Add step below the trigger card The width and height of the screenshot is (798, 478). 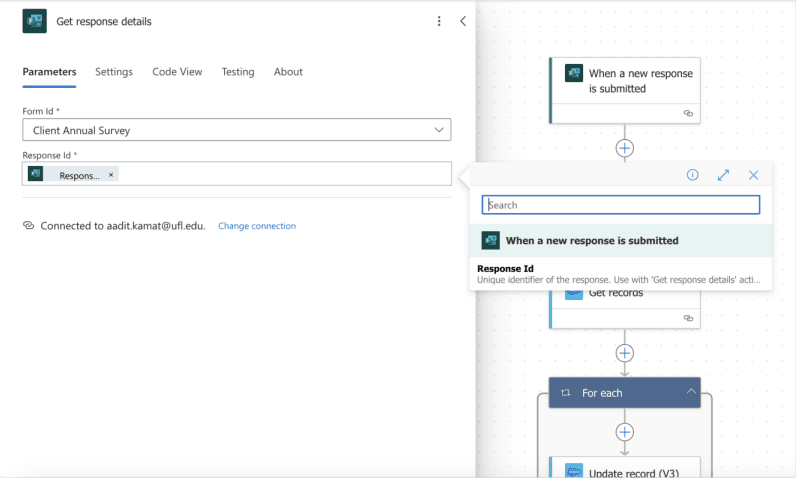pos(625,148)
